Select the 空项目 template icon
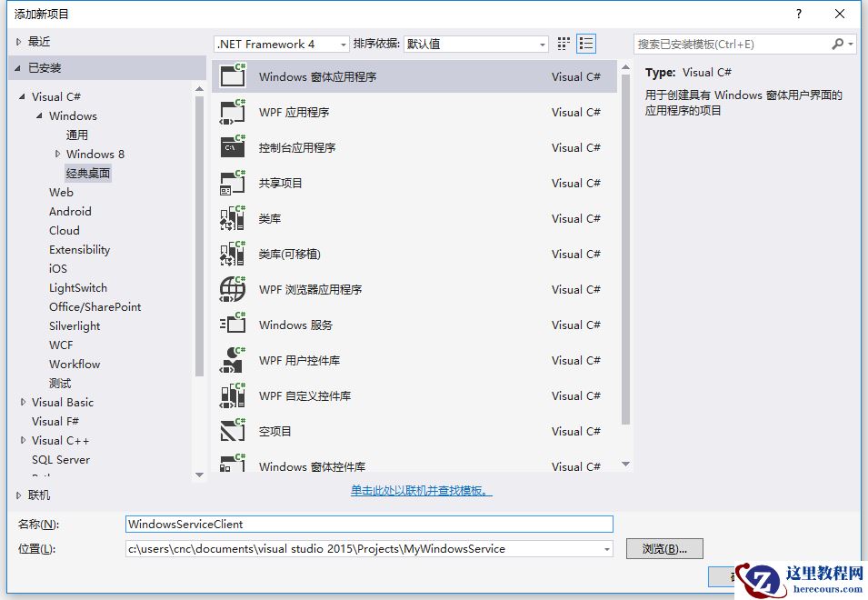 [x=233, y=431]
